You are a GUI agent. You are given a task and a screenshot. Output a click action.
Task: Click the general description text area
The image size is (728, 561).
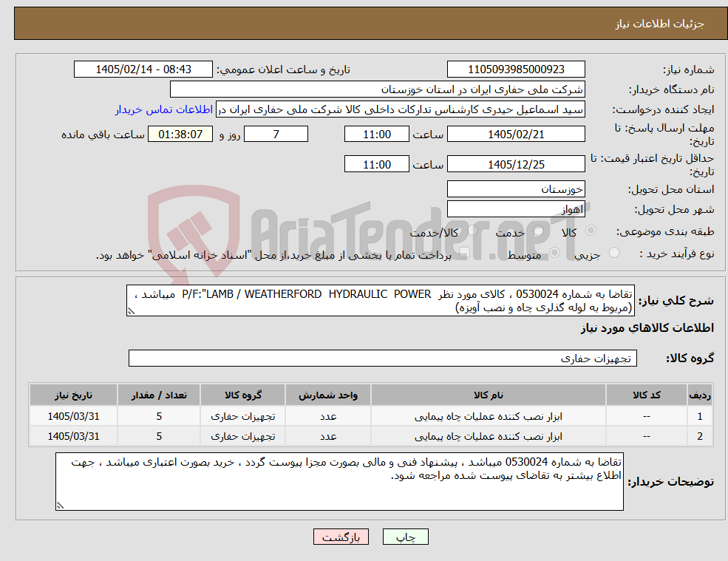[x=380, y=301]
